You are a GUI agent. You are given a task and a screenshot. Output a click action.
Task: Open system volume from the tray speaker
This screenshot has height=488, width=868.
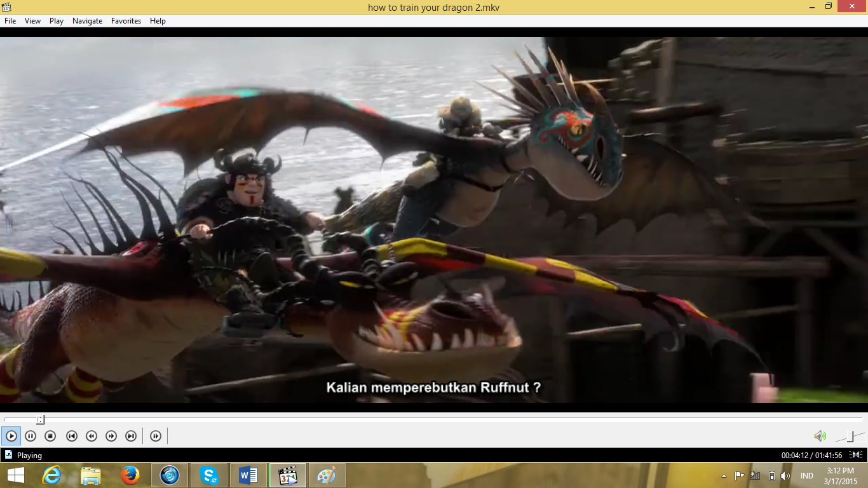click(x=785, y=475)
